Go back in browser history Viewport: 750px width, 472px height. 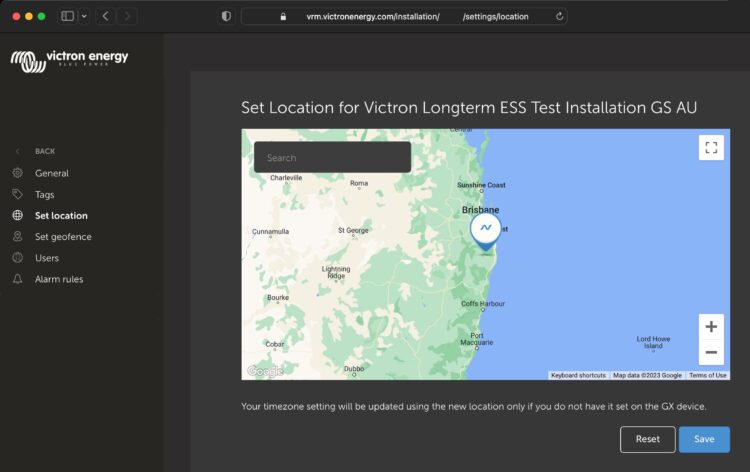(105, 16)
